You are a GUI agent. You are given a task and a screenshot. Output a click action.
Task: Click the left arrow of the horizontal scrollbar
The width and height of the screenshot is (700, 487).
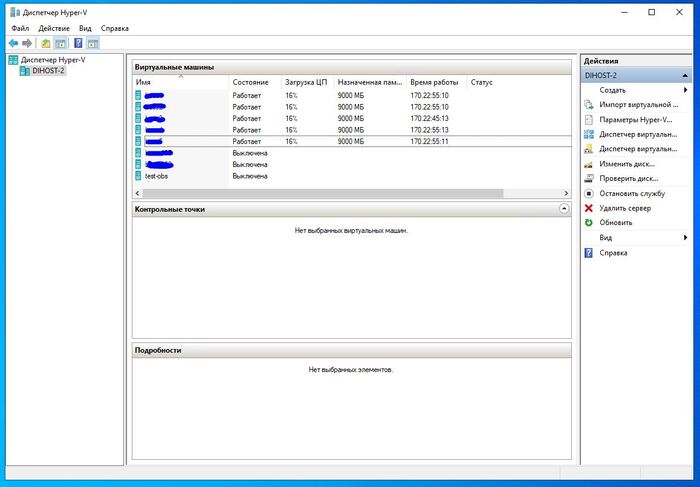[x=138, y=193]
